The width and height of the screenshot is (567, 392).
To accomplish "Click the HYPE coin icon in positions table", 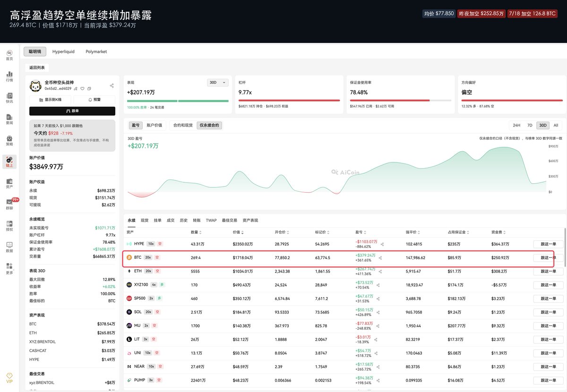I will (129, 244).
